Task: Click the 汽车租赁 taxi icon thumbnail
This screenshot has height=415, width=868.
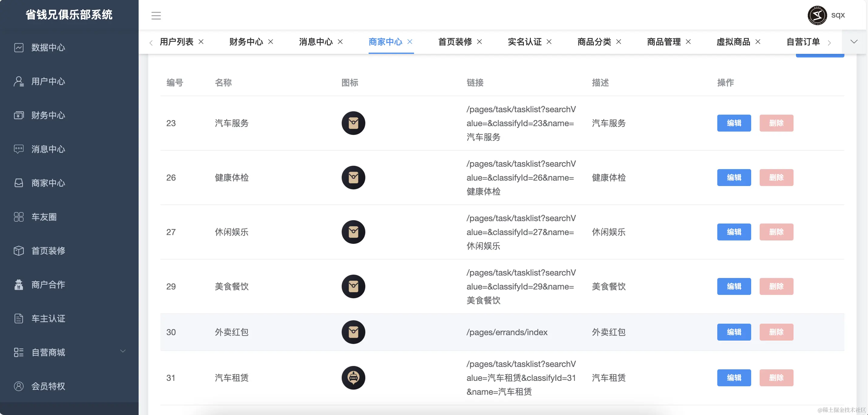Action: tap(353, 377)
